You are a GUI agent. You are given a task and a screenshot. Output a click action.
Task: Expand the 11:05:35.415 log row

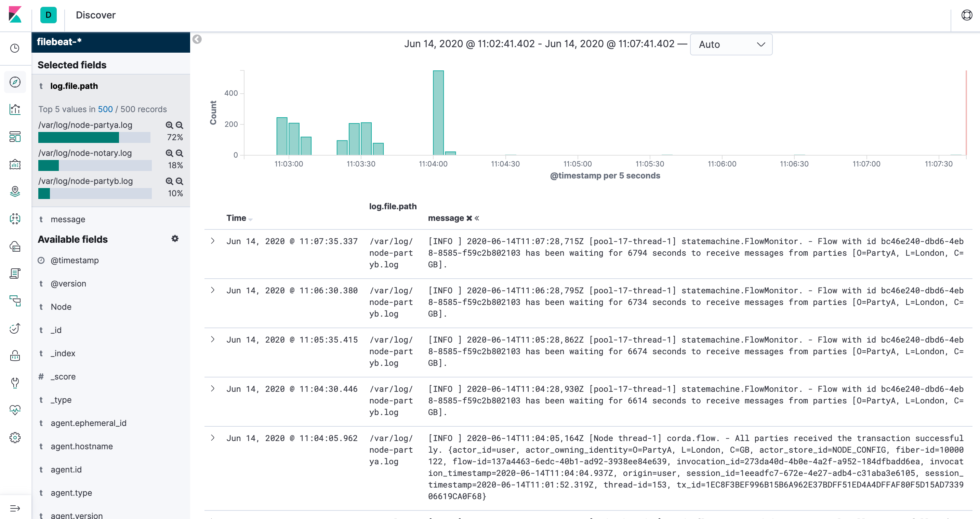213,340
